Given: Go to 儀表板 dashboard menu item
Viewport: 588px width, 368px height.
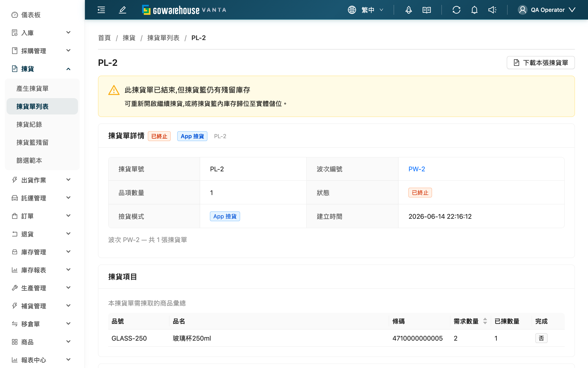Looking at the screenshot, I should pos(42,15).
